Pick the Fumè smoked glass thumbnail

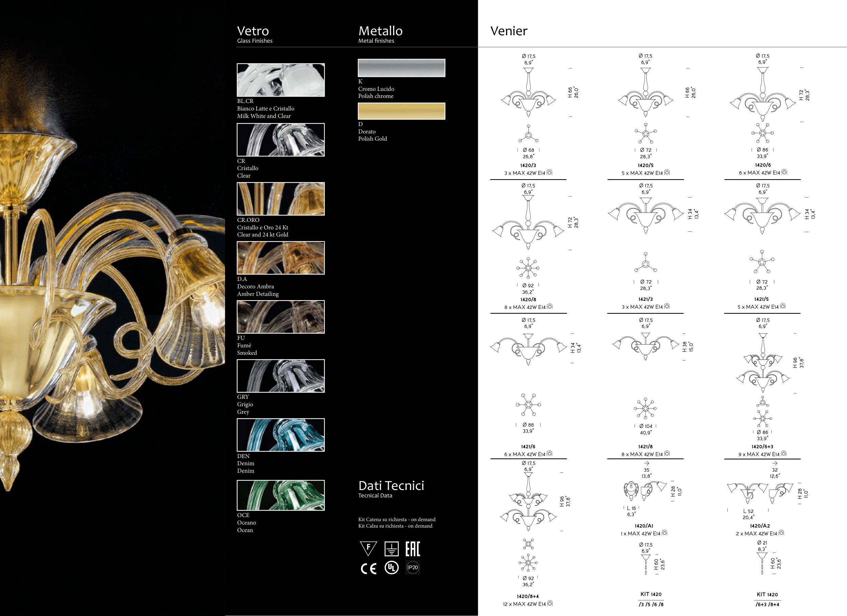pos(280,317)
